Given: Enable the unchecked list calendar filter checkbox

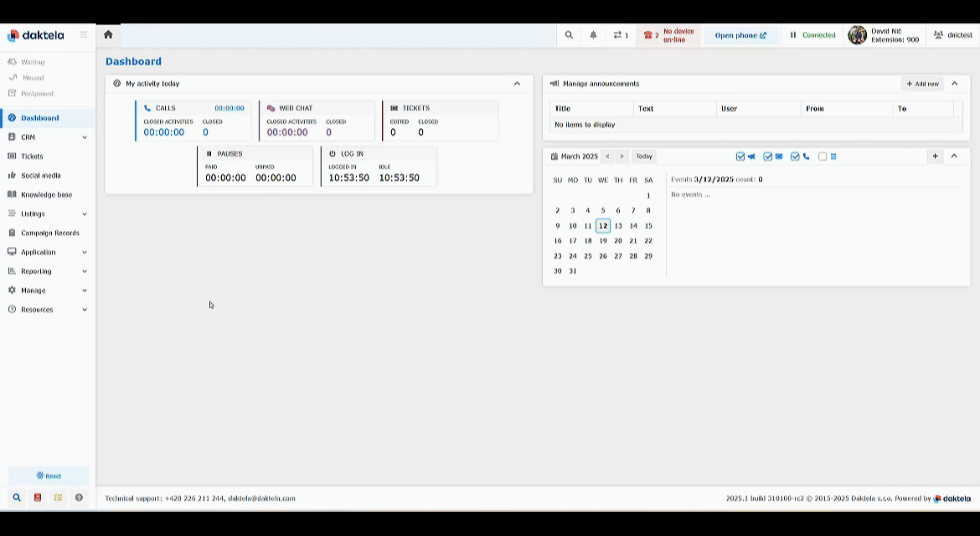Looking at the screenshot, I should click(x=823, y=157).
